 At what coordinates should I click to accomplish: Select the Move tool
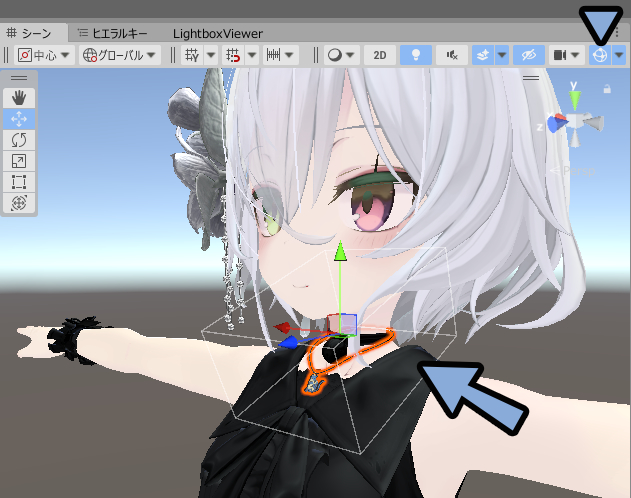point(19,119)
